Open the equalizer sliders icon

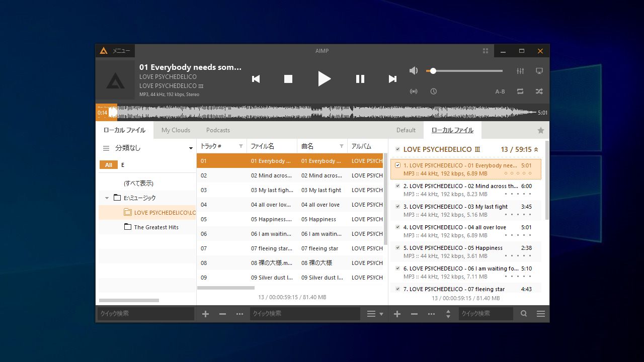click(520, 71)
